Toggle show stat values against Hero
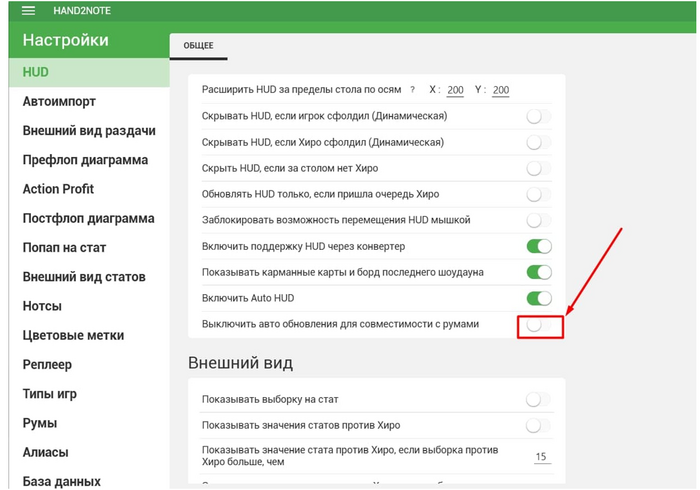 (x=539, y=425)
